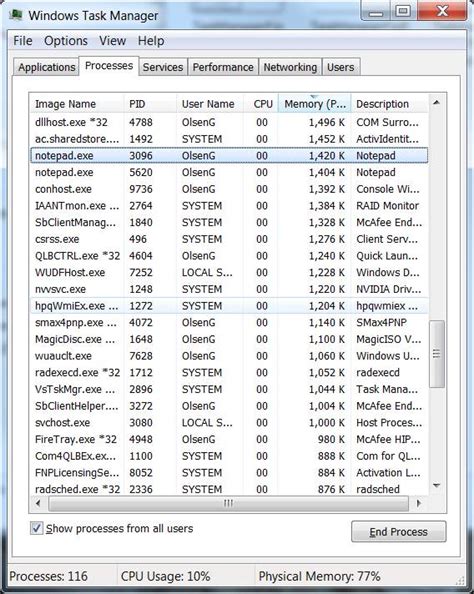The image size is (474, 594).
Task: Select the nvvsvc.exe process
Action: pyautogui.click(x=229, y=289)
